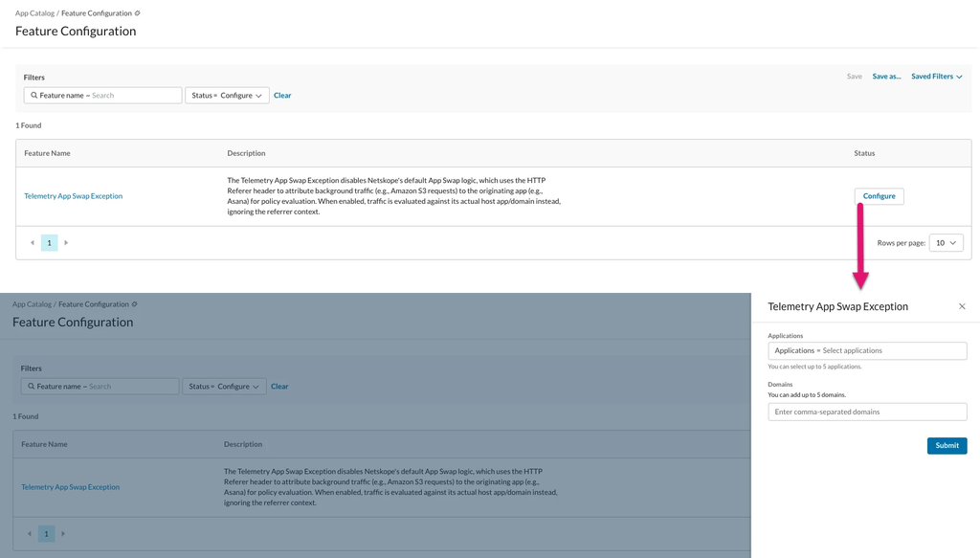Image resolution: width=980 pixels, height=558 pixels.
Task: Click the search magnifier in Feature name filter
Action: click(33, 96)
